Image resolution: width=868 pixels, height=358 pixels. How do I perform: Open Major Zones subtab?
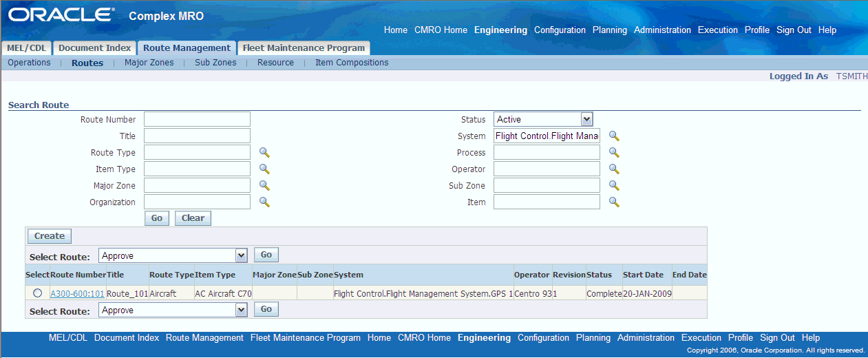[149, 63]
